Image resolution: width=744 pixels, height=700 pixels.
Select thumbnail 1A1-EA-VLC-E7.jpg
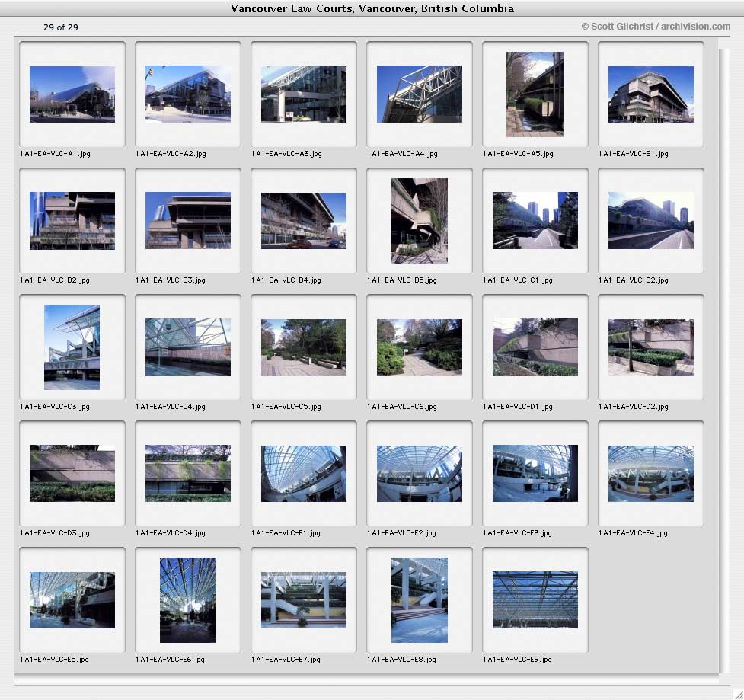304,600
